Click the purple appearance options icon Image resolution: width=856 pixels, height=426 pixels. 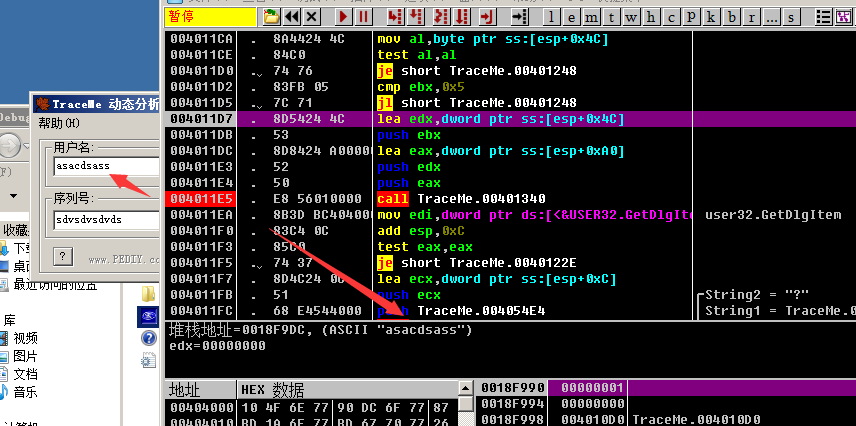click(x=844, y=17)
